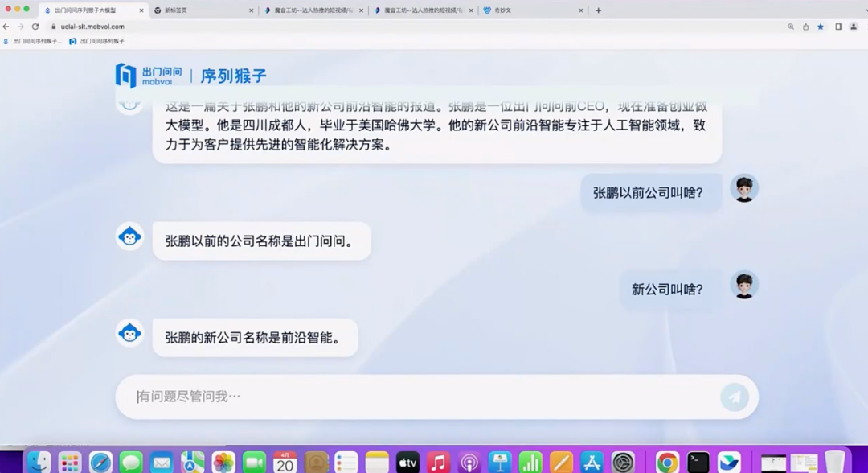Image resolution: width=868 pixels, height=473 pixels.
Task: Close the 新标签页 tab
Action: tap(252, 10)
